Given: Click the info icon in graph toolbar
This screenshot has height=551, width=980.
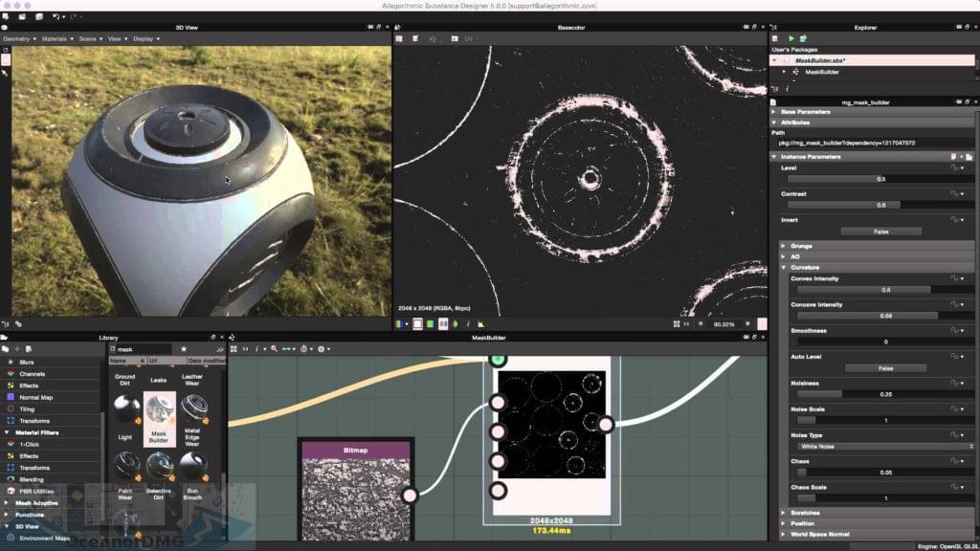Looking at the screenshot, I should (256, 349).
